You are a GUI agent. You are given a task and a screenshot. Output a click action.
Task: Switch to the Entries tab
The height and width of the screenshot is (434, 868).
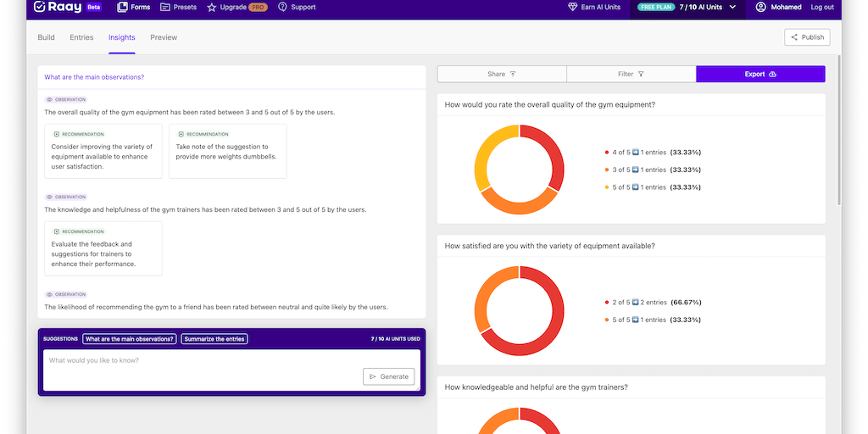81,37
